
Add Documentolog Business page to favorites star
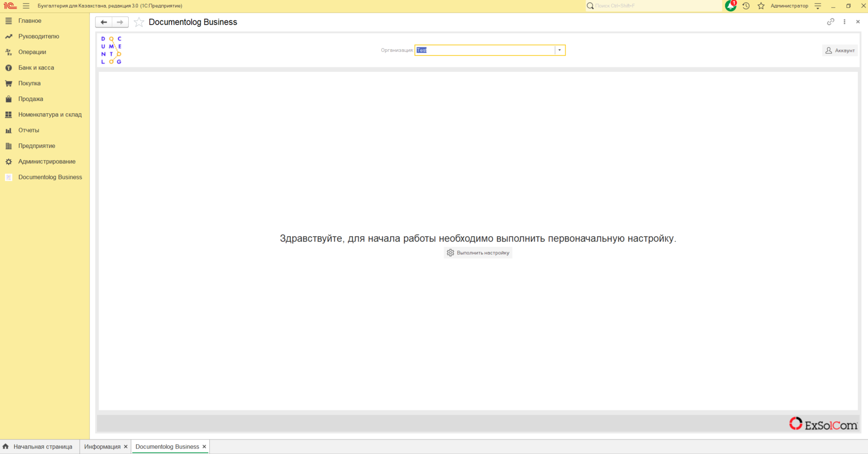139,22
